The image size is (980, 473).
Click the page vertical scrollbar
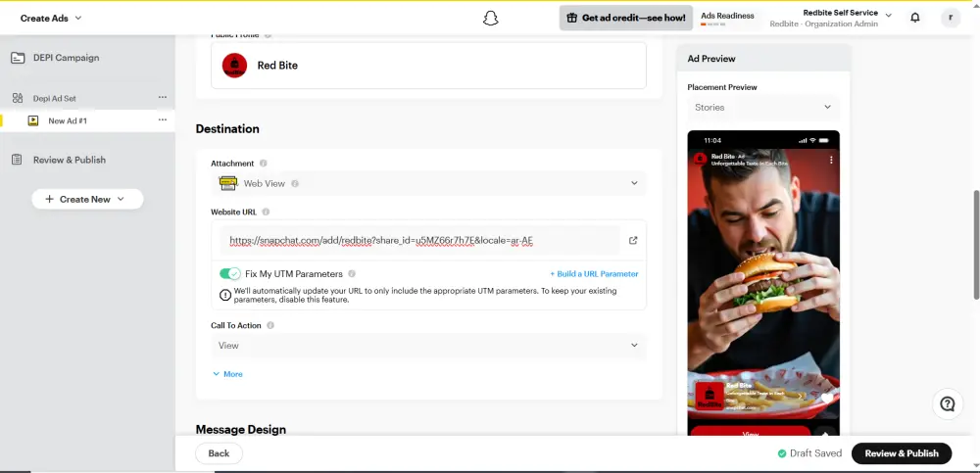[x=976, y=245]
